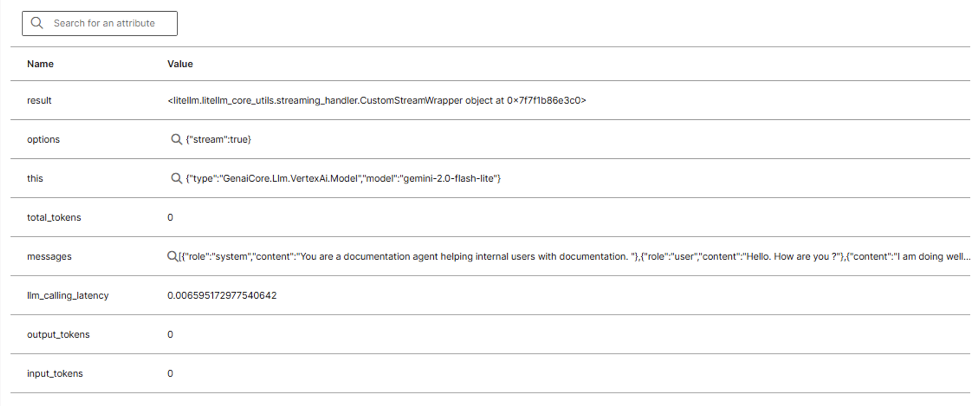Focus the 'Search for an attribute' field
Viewport: 980px width, 406px height.
[x=108, y=23]
